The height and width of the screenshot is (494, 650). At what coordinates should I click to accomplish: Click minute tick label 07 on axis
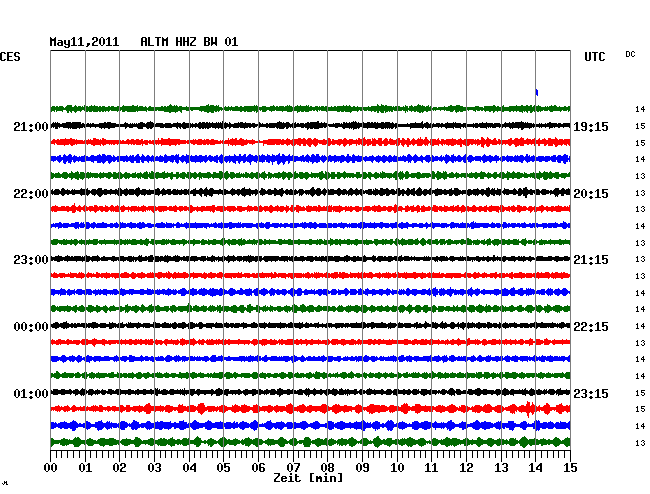pyautogui.click(x=293, y=468)
